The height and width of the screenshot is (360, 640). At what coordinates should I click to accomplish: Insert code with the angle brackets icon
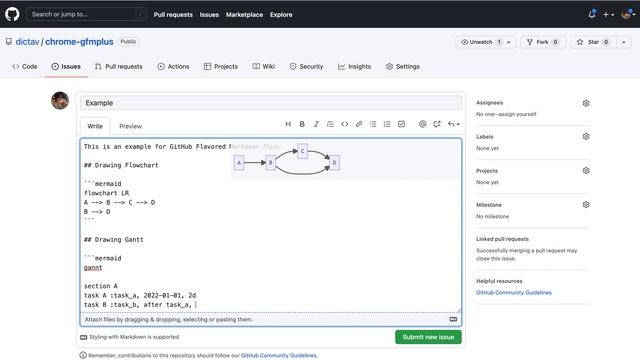344,124
